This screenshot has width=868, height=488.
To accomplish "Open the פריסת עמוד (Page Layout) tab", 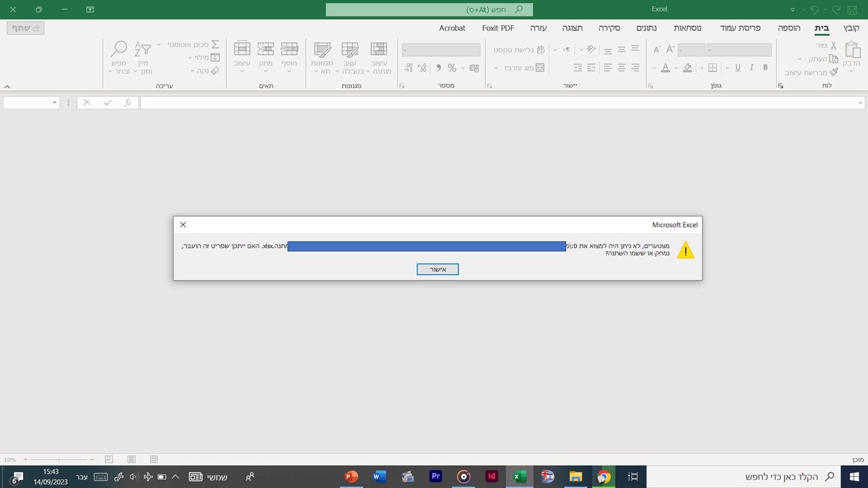I will tap(741, 28).
